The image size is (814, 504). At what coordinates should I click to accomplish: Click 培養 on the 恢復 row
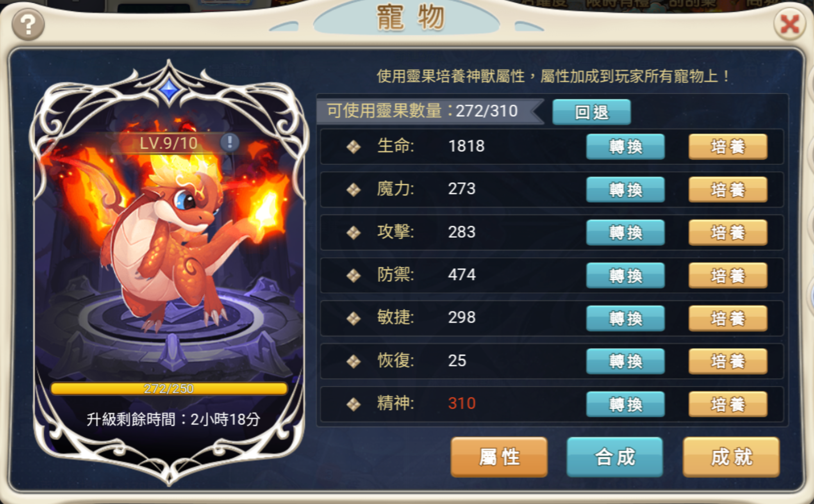pos(728,362)
